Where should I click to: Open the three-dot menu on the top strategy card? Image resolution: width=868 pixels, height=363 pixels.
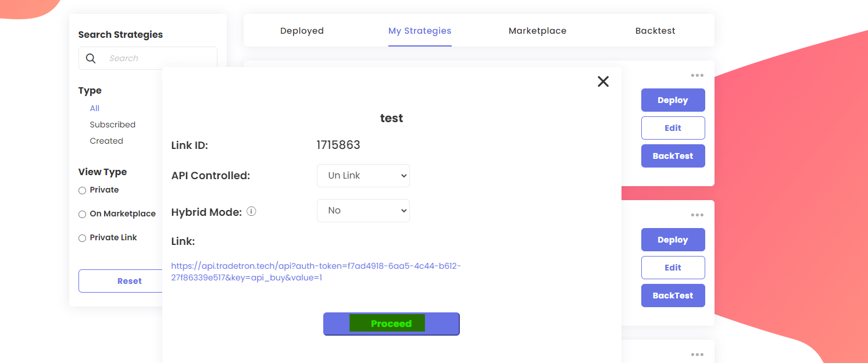click(x=697, y=75)
